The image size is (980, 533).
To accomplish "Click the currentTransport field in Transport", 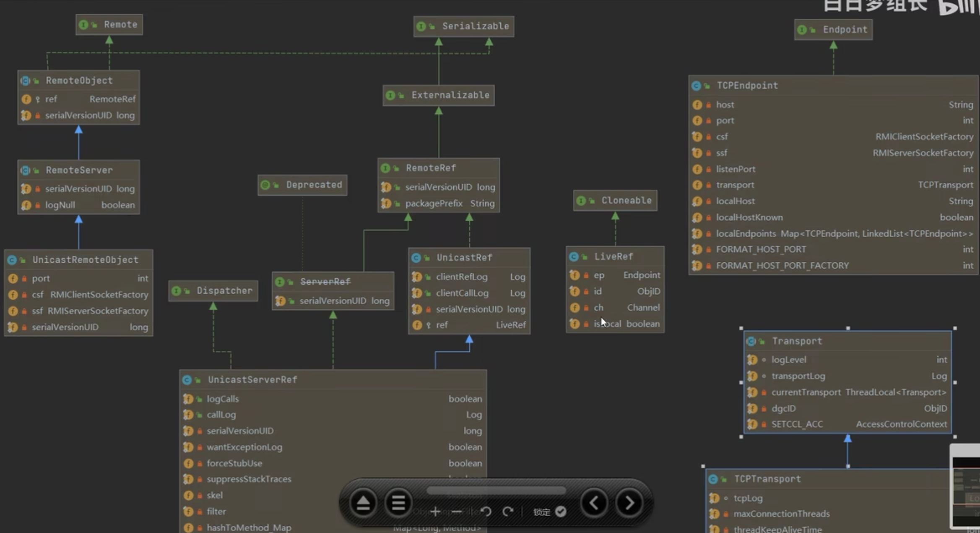I will pyautogui.click(x=847, y=392).
